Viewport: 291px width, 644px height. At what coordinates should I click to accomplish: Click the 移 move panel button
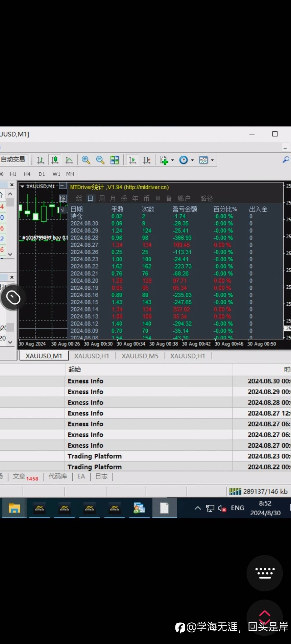63,199
